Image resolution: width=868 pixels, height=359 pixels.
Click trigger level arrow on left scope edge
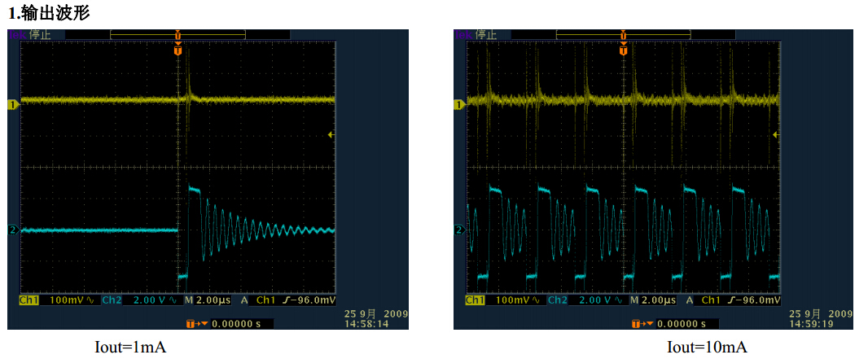pyautogui.click(x=330, y=134)
